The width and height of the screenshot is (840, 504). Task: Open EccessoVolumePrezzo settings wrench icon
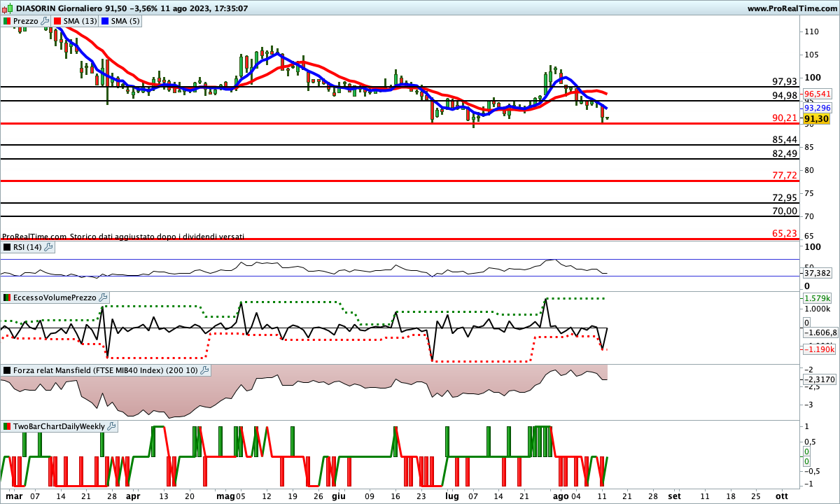tap(103, 297)
